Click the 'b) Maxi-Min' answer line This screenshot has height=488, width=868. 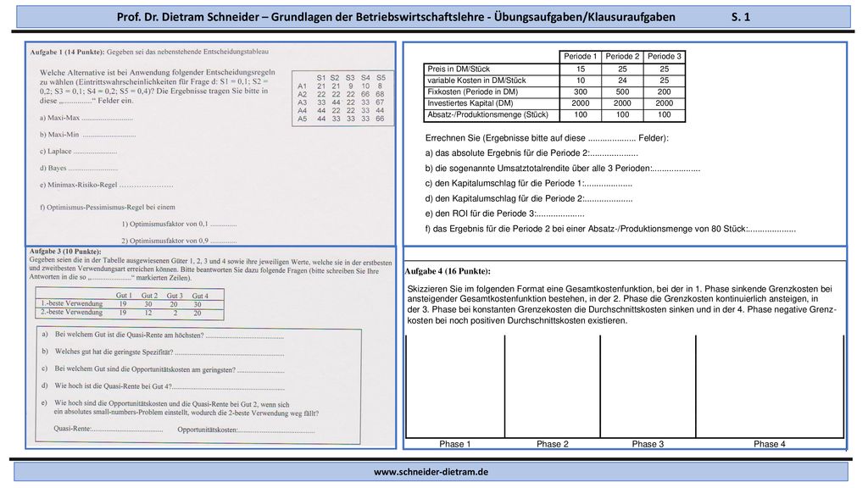tap(87, 135)
